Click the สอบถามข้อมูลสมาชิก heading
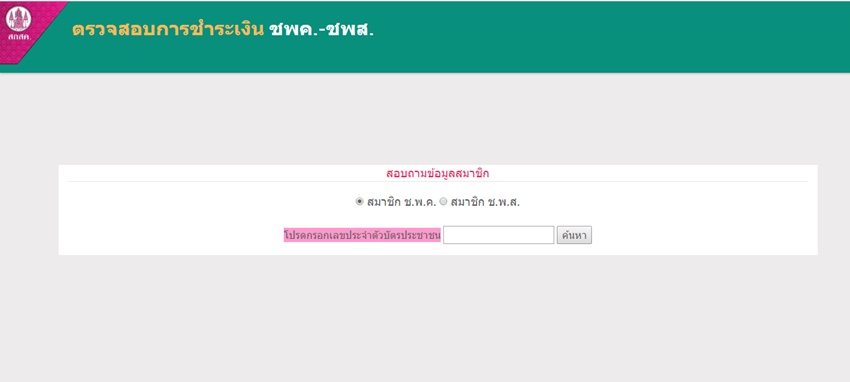The width and height of the screenshot is (850, 382). [437, 174]
